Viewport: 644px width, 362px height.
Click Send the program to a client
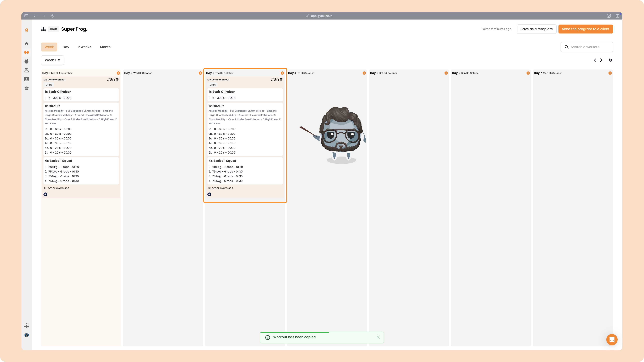(585, 29)
